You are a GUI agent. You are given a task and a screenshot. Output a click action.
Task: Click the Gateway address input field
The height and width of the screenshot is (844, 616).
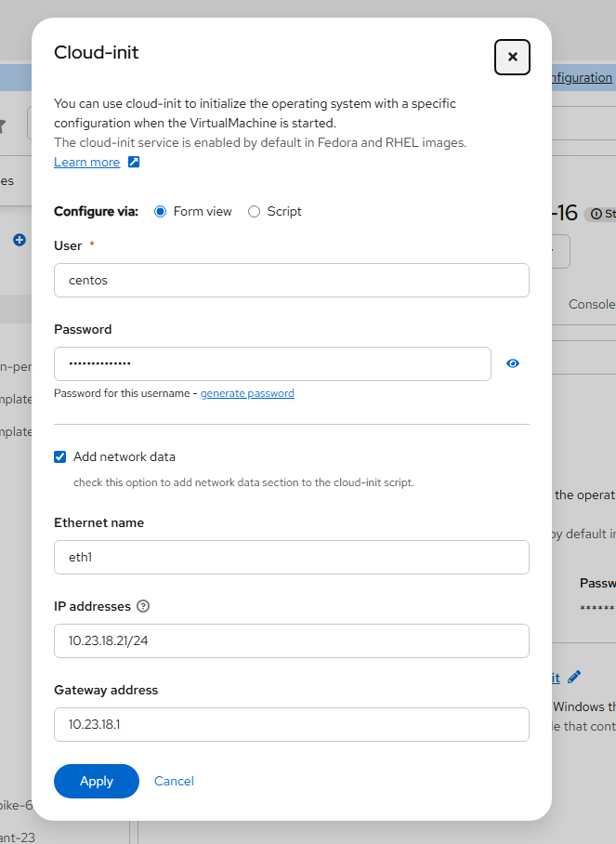292,724
